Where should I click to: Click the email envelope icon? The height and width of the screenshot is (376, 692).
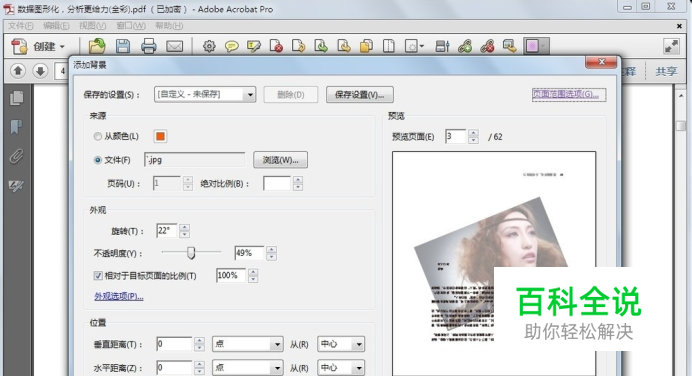174,46
